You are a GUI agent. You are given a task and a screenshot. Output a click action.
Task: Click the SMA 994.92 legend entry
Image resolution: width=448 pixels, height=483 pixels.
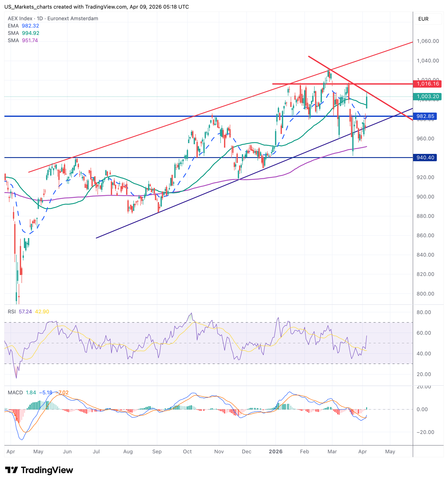(23, 33)
